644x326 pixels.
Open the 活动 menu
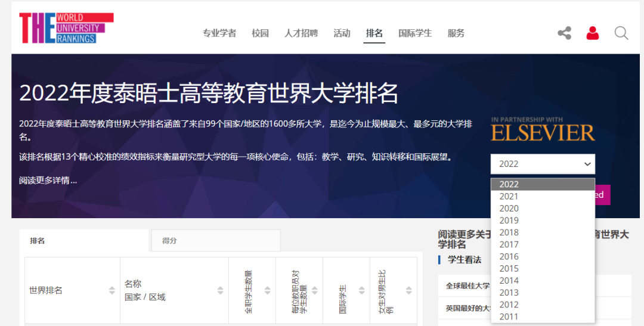pos(342,33)
